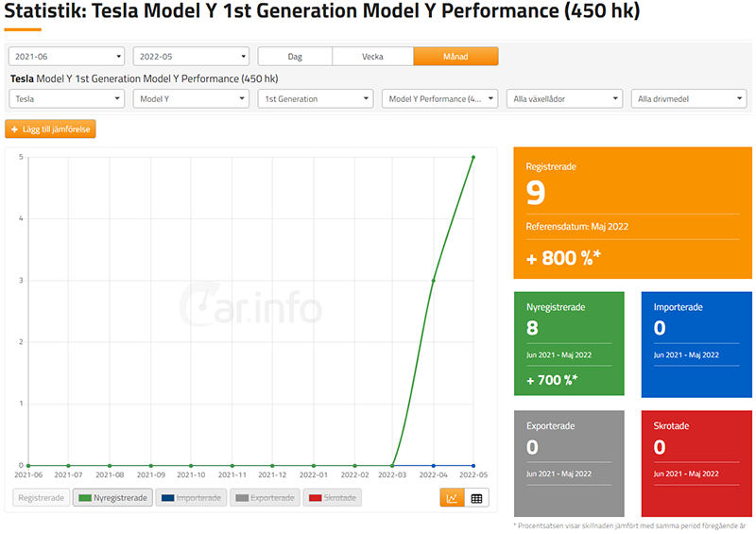Open the Tesla brand dropdown
The height and width of the screenshot is (534, 756).
(66, 99)
